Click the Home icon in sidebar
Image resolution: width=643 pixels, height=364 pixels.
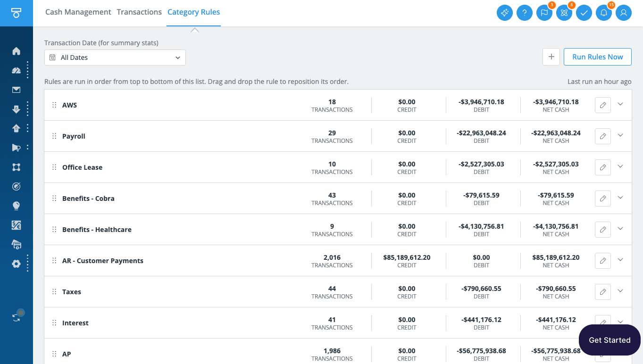(x=16, y=51)
